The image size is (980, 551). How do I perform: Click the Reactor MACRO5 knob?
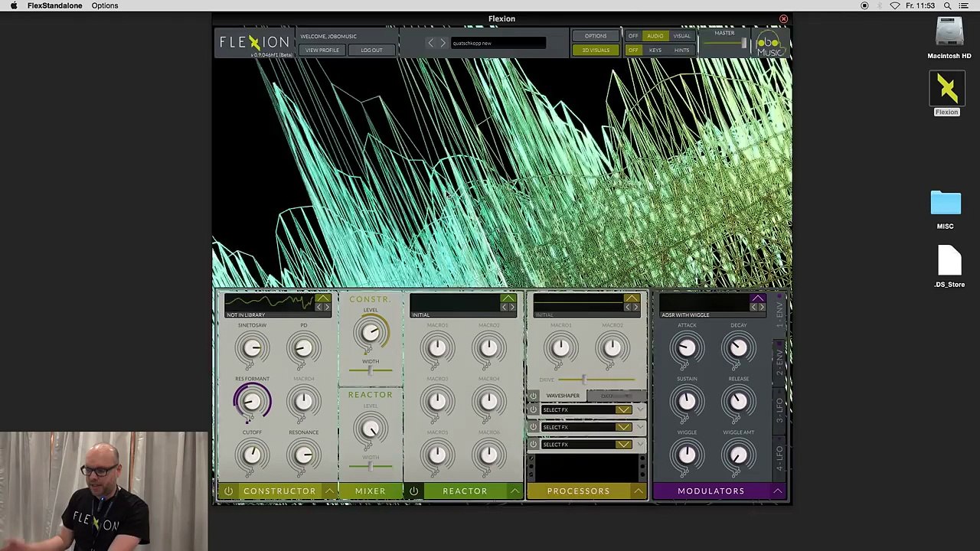click(437, 455)
